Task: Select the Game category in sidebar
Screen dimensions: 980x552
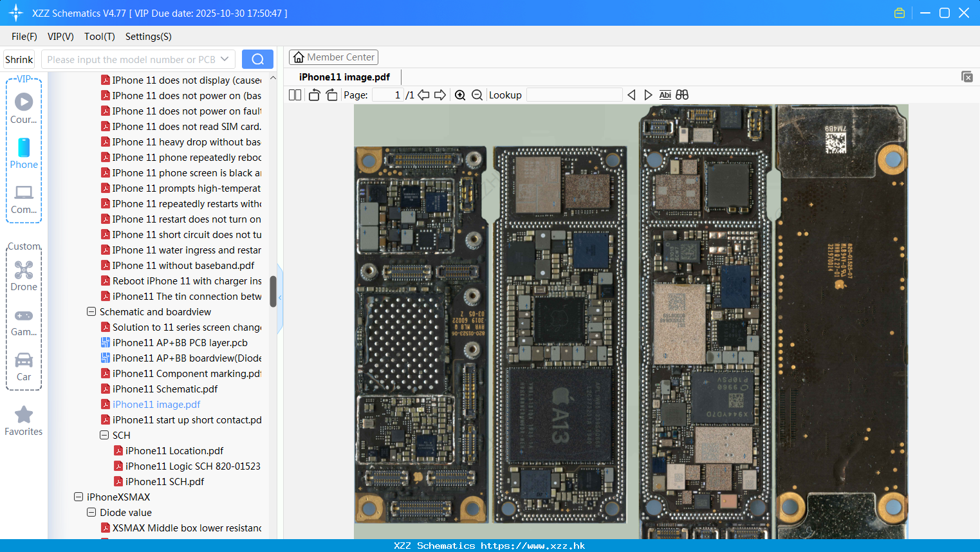Action: (x=24, y=322)
